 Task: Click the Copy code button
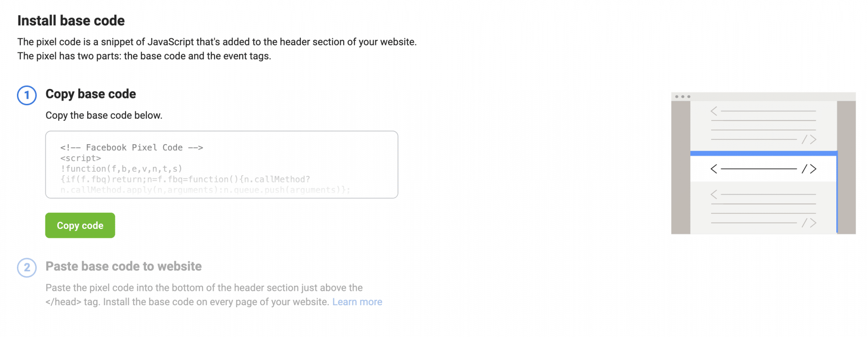tap(80, 225)
